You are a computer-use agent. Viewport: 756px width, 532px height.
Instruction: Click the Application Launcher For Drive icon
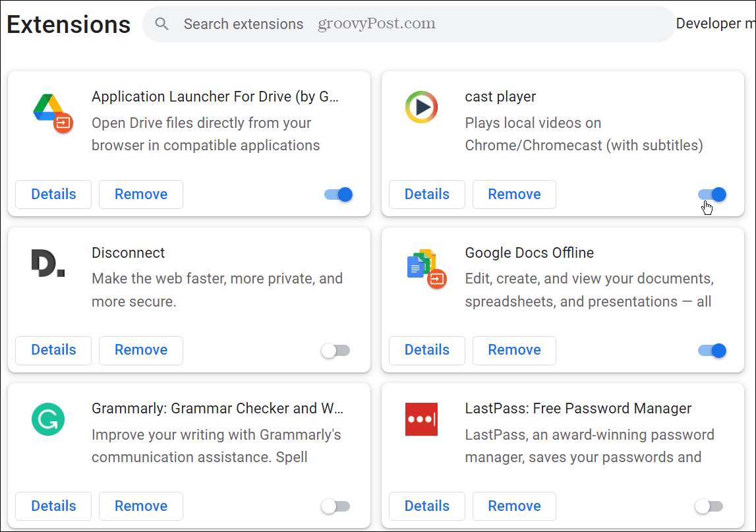pyautogui.click(x=53, y=113)
